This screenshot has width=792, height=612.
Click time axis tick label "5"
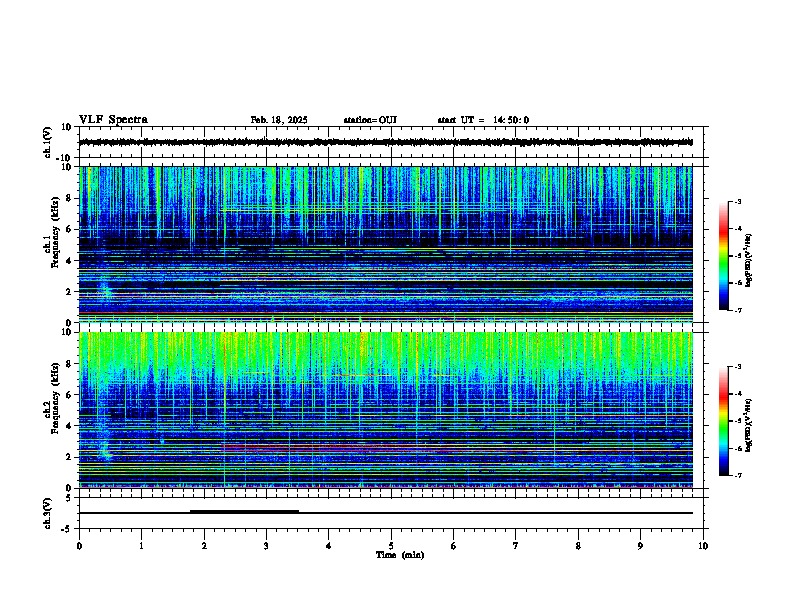[391, 546]
